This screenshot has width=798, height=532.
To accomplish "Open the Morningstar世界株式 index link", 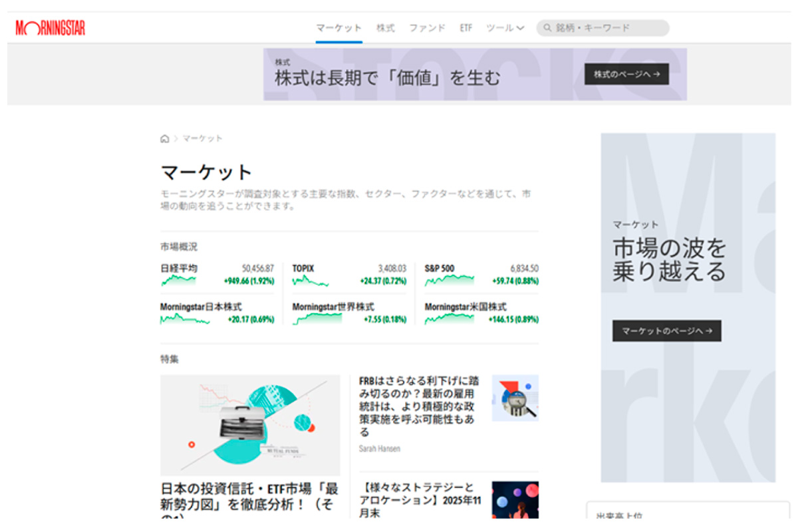I will click(x=333, y=307).
